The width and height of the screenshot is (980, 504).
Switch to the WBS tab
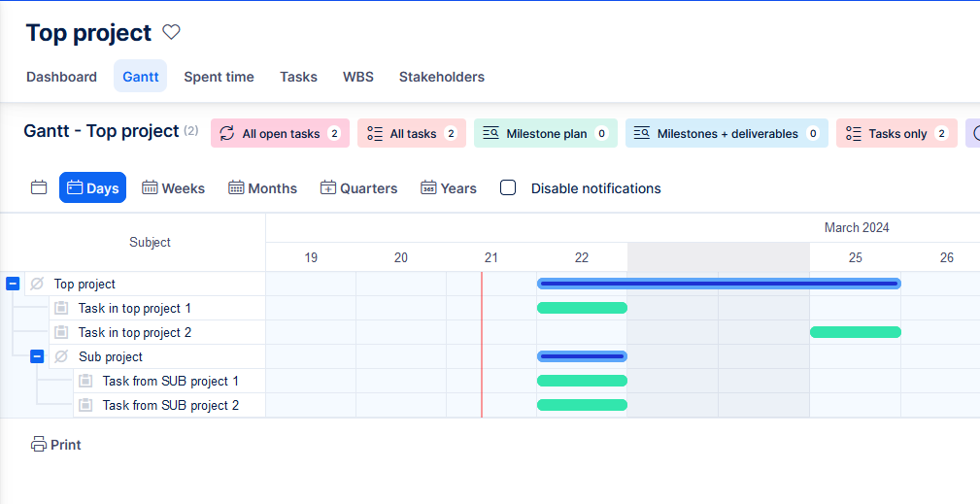[x=357, y=77]
